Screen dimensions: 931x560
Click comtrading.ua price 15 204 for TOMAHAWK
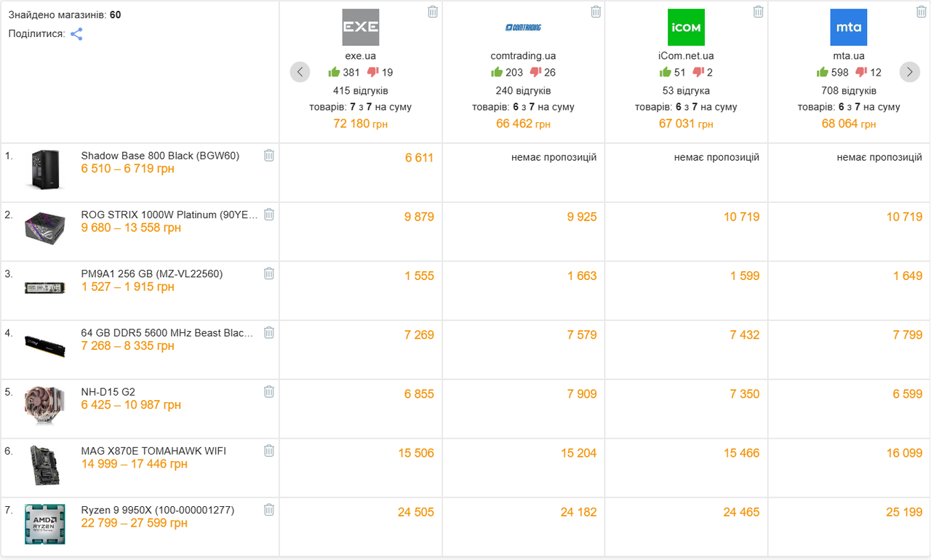tap(579, 453)
